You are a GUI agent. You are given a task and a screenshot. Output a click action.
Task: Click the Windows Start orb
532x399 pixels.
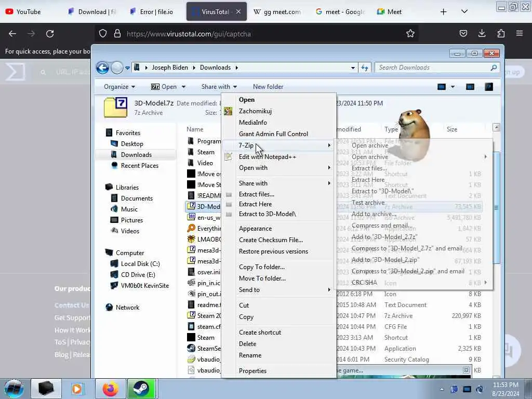pyautogui.click(x=14, y=389)
